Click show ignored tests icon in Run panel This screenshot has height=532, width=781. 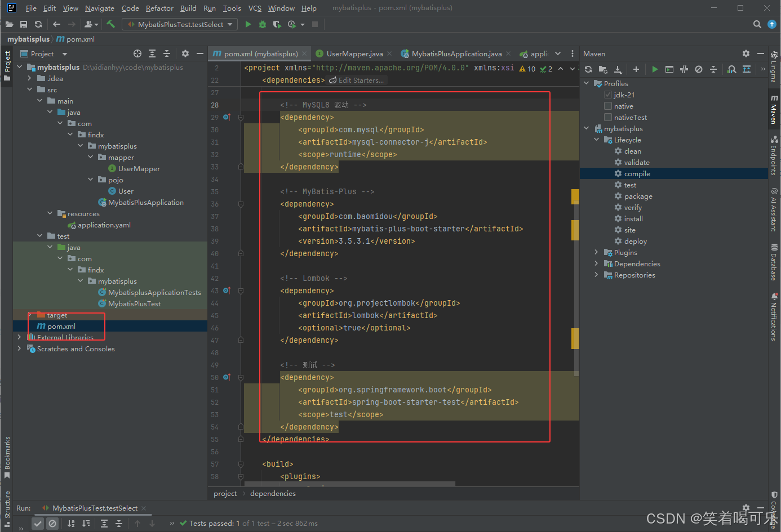click(52, 524)
